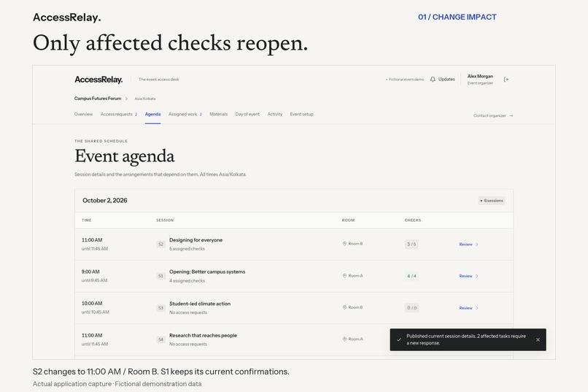Go to the Materials tab
The width and height of the screenshot is (588, 392).
click(219, 114)
